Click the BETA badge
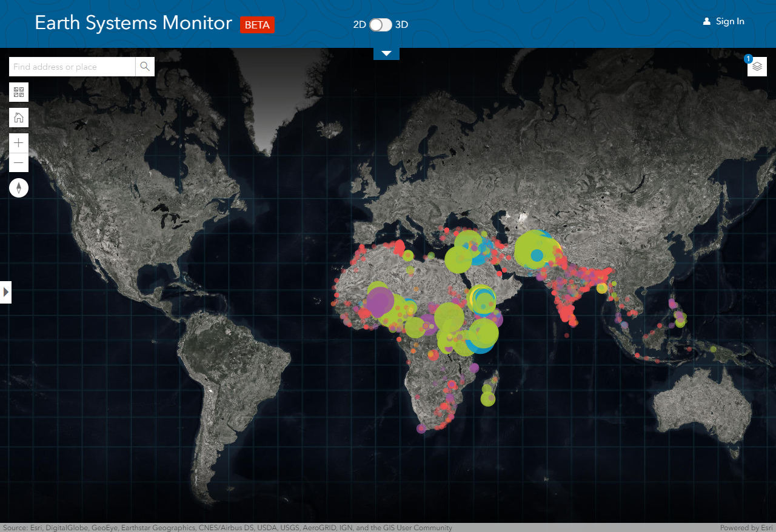This screenshot has width=776, height=532. (x=257, y=25)
